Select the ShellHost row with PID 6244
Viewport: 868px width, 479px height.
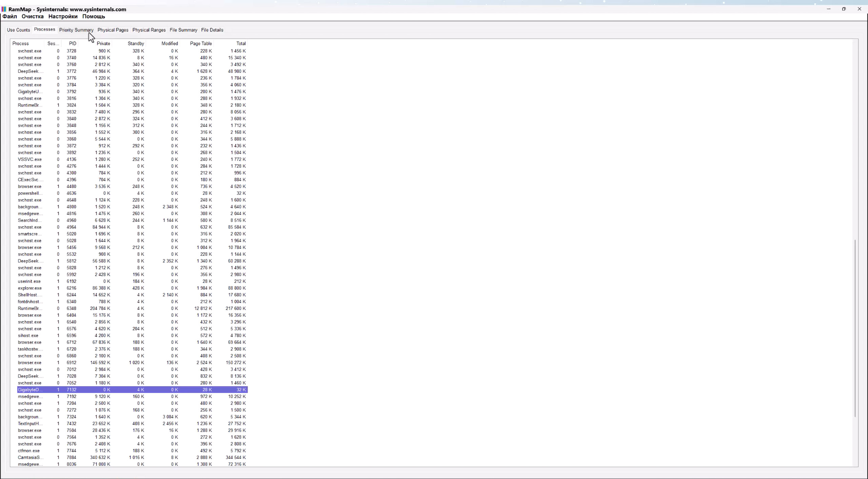[x=132, y=295]
